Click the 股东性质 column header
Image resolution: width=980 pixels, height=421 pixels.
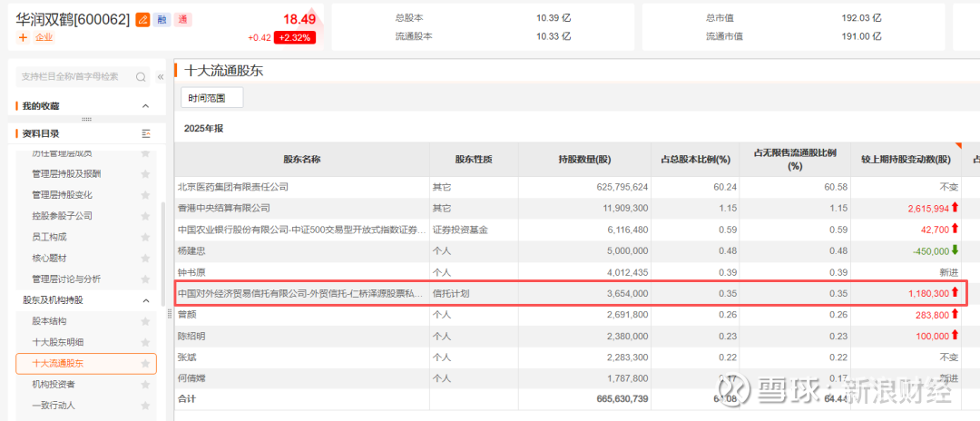coord(474,160)
